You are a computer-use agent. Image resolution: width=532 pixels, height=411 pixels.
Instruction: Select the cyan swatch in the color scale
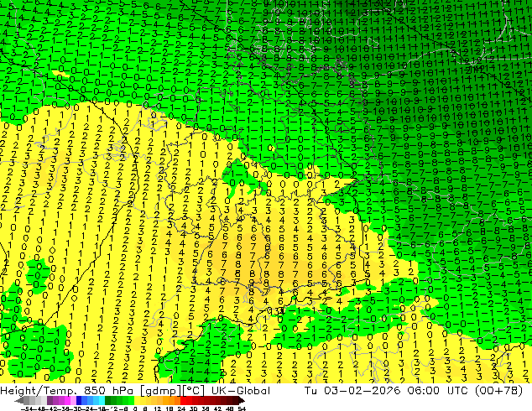coord(102,401)
